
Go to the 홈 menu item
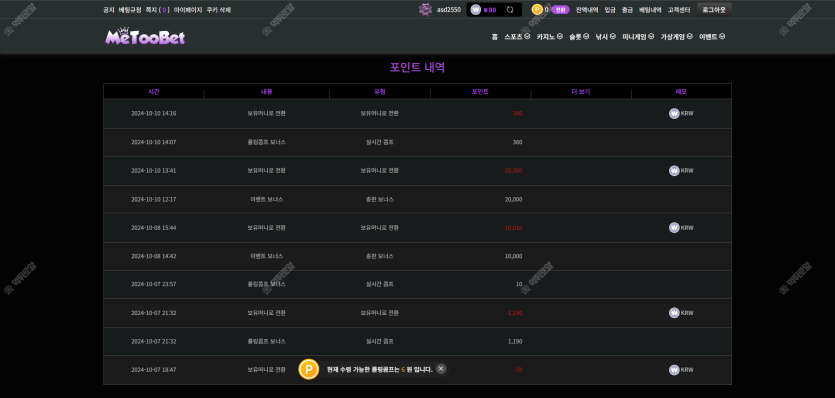click(495, 37)
